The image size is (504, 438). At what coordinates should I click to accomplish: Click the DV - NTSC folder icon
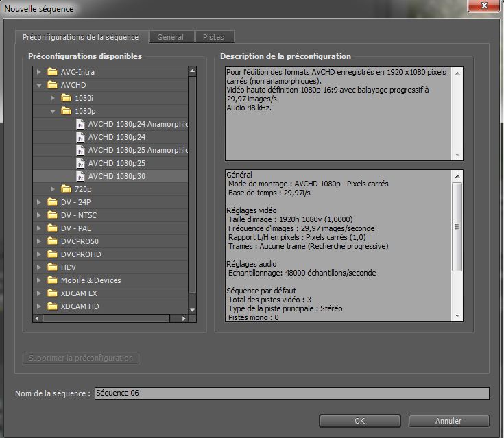(52, 215)
